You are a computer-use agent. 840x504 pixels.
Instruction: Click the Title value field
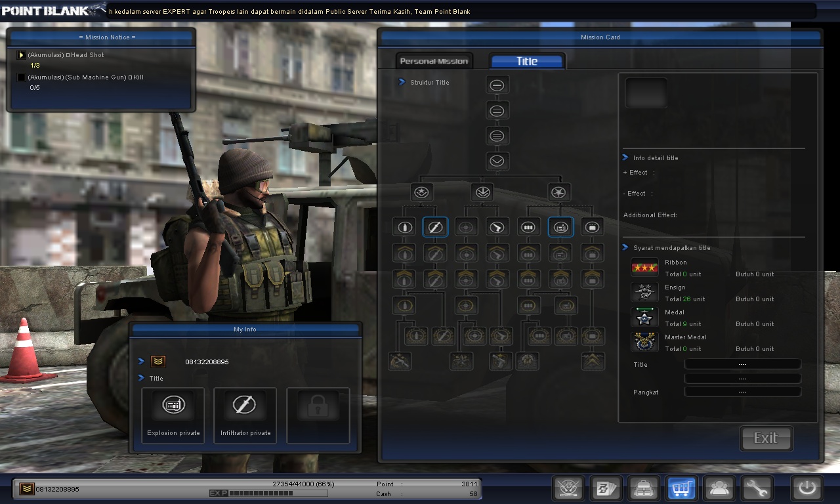point(742,364)
